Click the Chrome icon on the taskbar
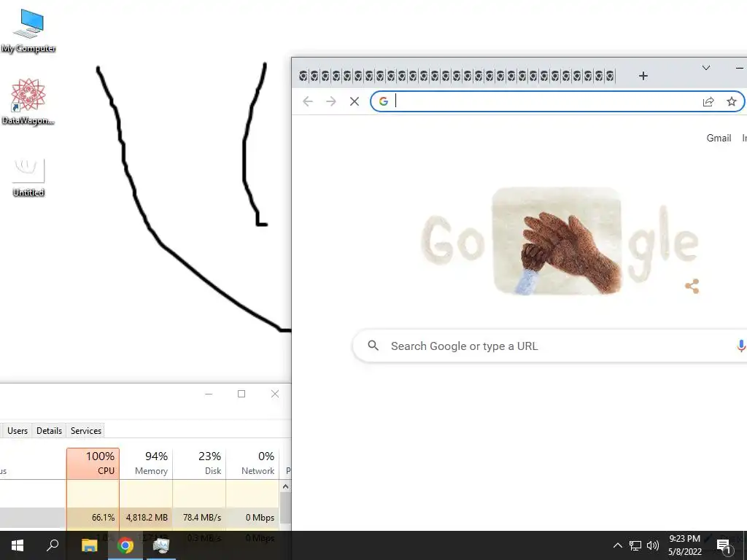 pos(125,545)
